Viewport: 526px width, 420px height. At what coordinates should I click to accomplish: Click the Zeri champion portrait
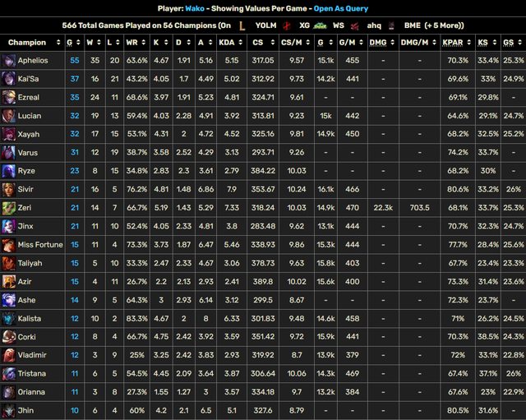click(x=8, y=208)
